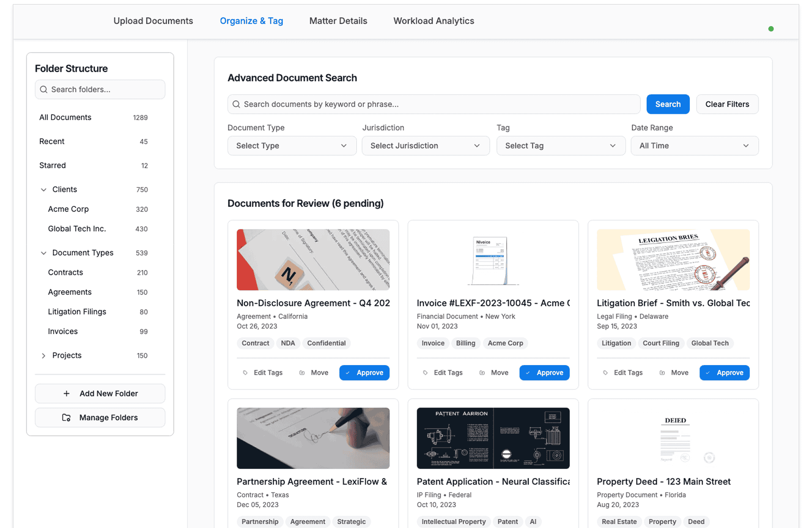Click the magnifier icon in folder search
The height and width of the screenshot is (528, 812).
(x=44, y=89)
